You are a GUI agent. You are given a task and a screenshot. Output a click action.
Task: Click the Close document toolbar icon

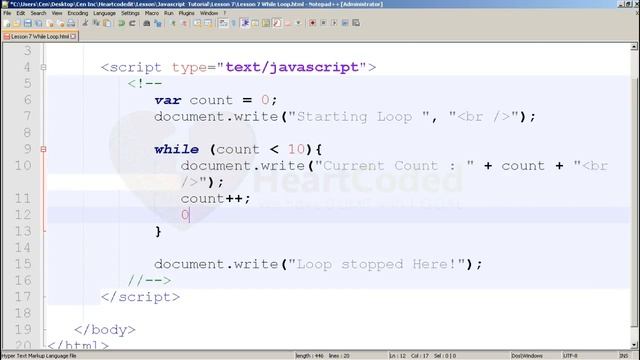tap(50, 23)
